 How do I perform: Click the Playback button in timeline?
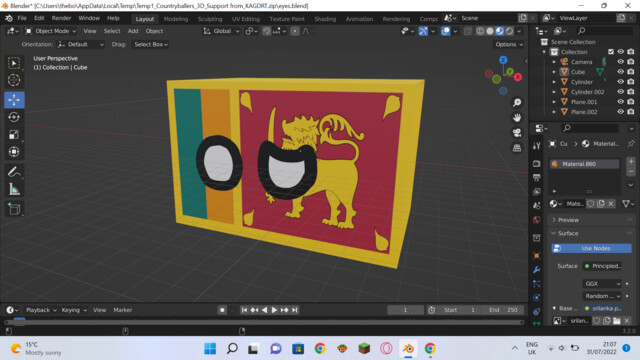(x=40, y=310)
